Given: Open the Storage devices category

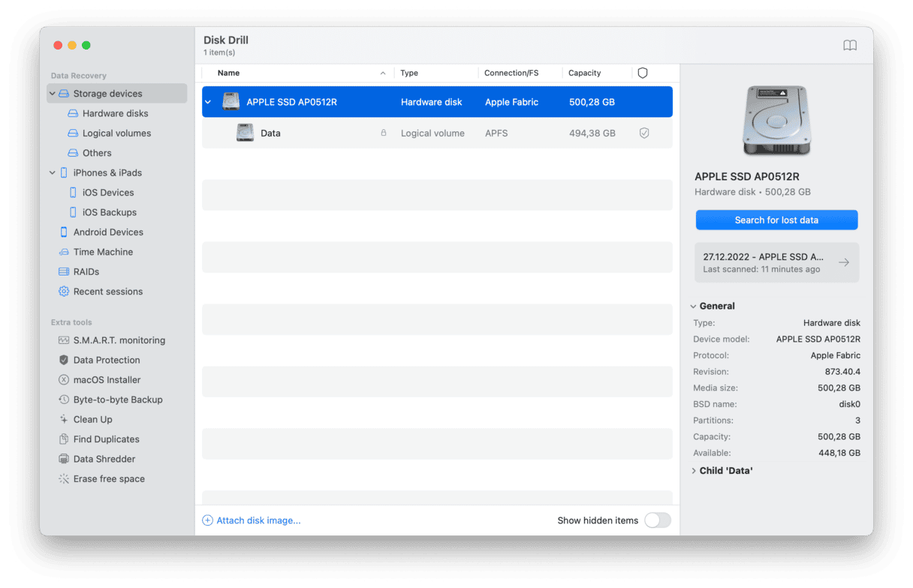Looking at the screenshot, I should coord(117,94).
